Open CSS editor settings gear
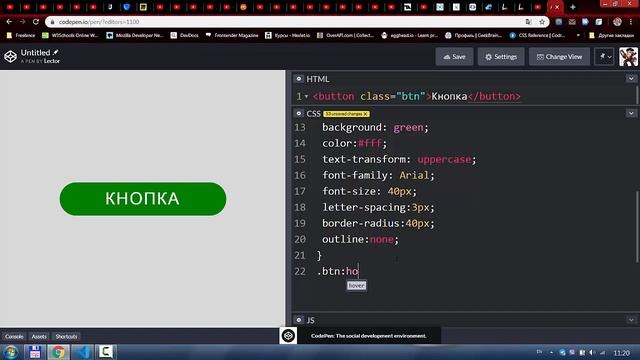This screenshot has height=360, width=640. click(x=299, y=113)
